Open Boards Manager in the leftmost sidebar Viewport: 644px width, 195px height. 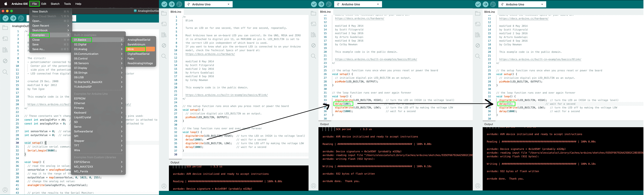tap(5, 39)
